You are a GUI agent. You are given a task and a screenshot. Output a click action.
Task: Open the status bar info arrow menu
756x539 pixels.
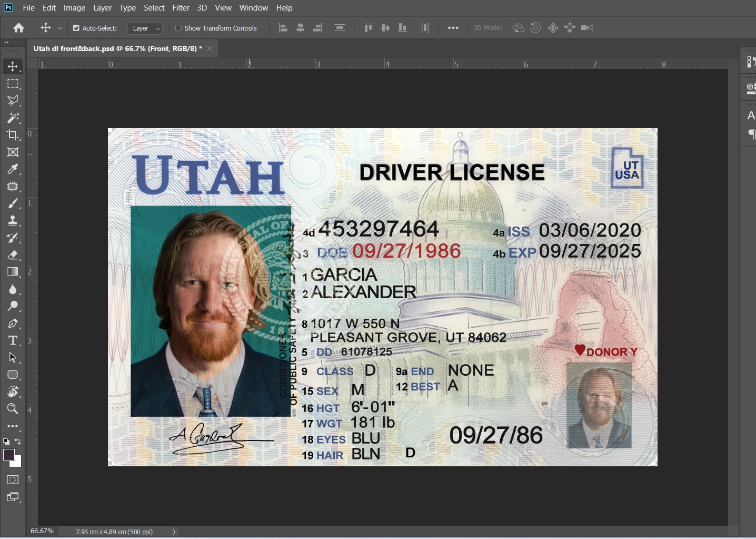(x=174, y=532)
